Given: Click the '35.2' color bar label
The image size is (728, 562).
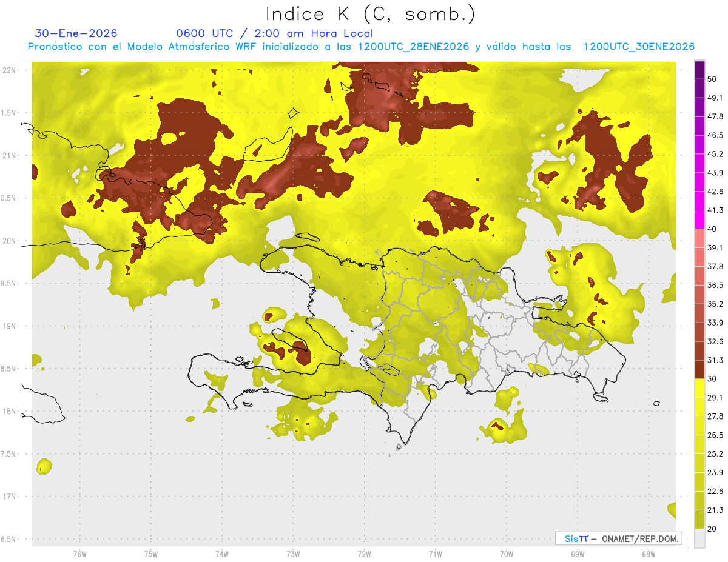Looking at the screenshot, I should click(715, 304).
